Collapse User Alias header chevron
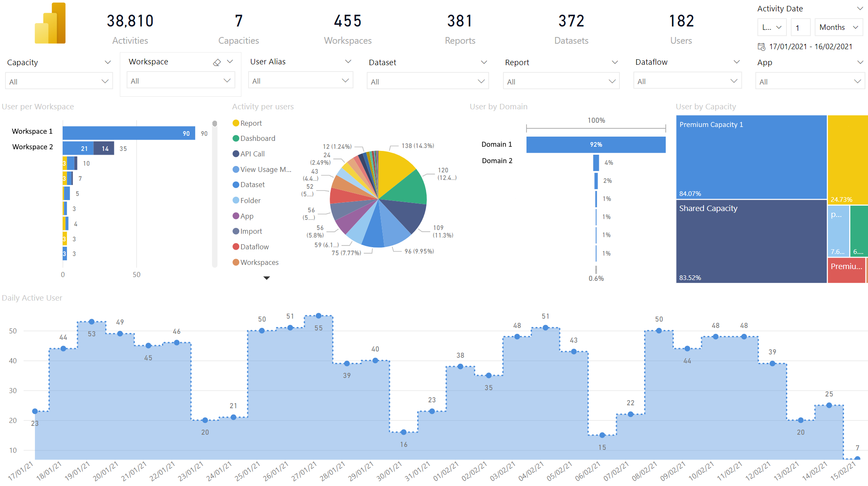 pos(348,61)
